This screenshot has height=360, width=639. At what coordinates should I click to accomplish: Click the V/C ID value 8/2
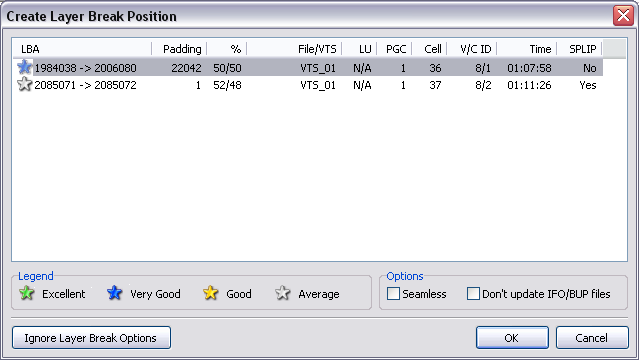(483, 85)
